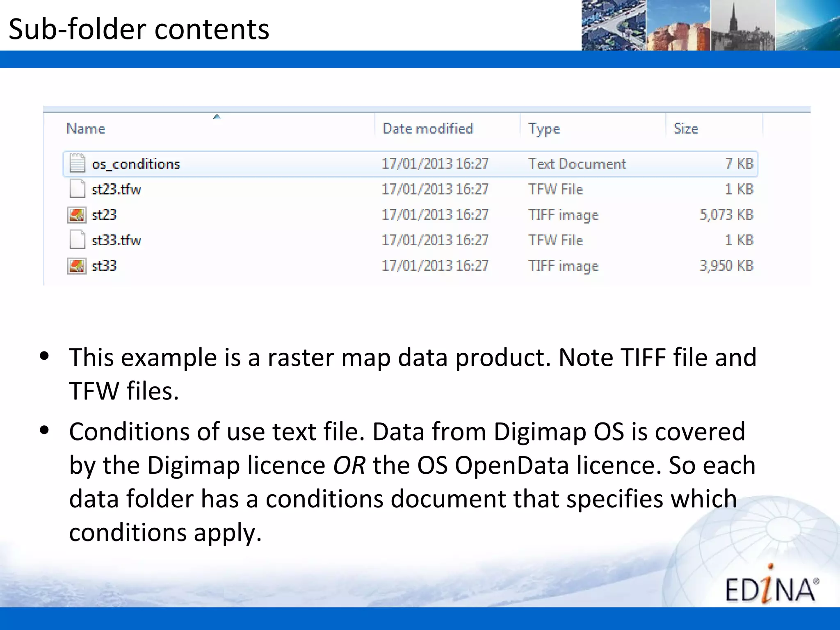Click the TIFF image type of st33
Screen dimensions: 840x630
[x=563, y=266]
